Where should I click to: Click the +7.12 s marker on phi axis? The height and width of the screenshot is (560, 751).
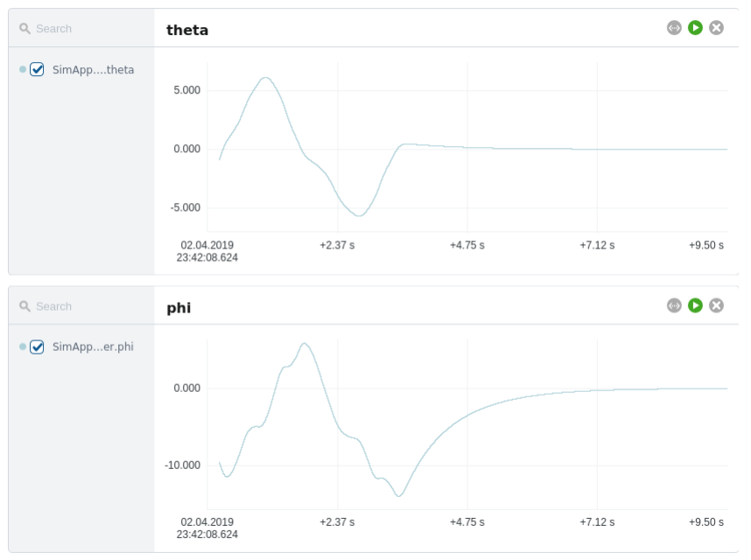tap(597, 521)
